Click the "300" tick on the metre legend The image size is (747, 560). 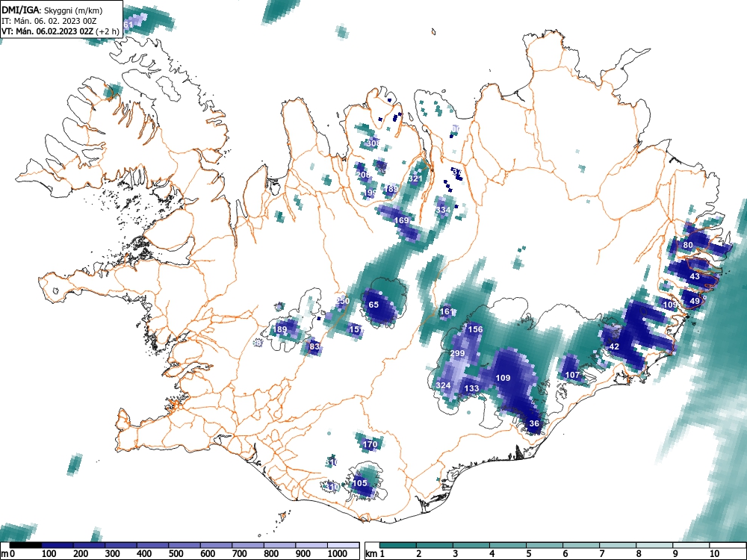(x=113, y=553)
